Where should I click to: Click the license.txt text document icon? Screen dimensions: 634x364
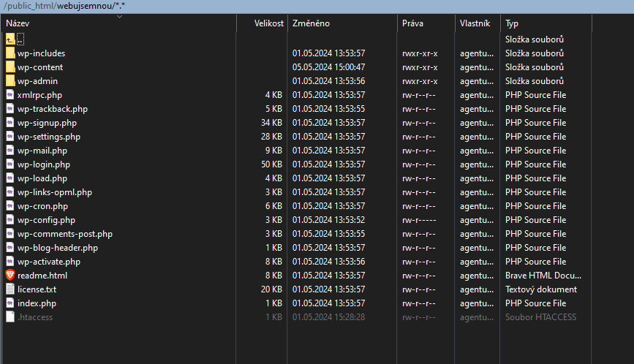[x=10, y=289]
